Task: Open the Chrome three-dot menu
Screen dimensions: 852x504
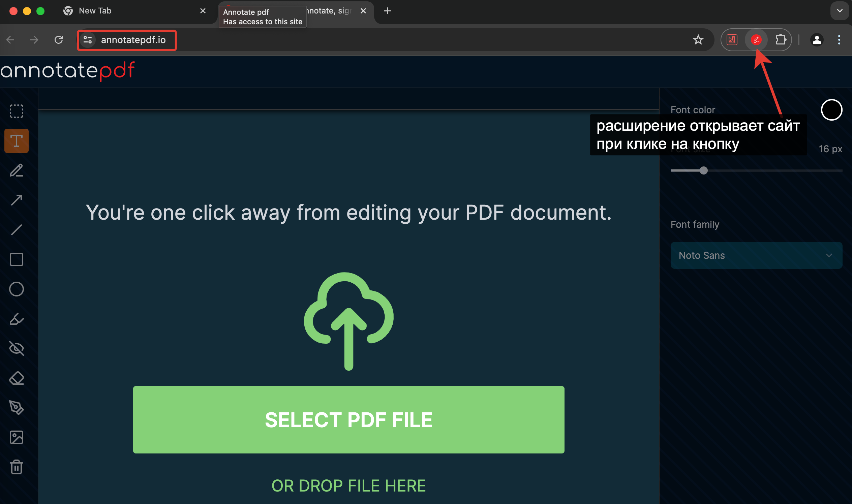Action: (839, 40)
